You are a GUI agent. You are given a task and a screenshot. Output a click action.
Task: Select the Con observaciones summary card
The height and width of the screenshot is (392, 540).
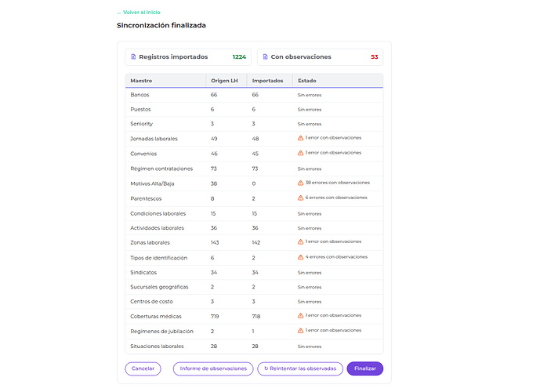coord(321,57)
